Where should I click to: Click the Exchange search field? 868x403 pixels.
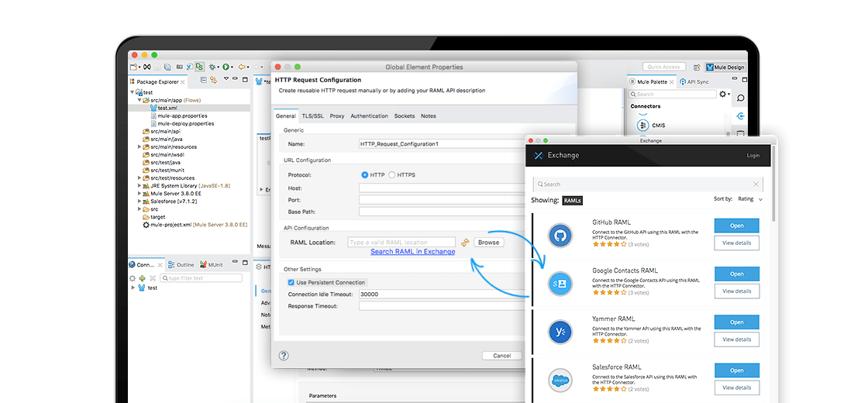click(x=648, y=184)
